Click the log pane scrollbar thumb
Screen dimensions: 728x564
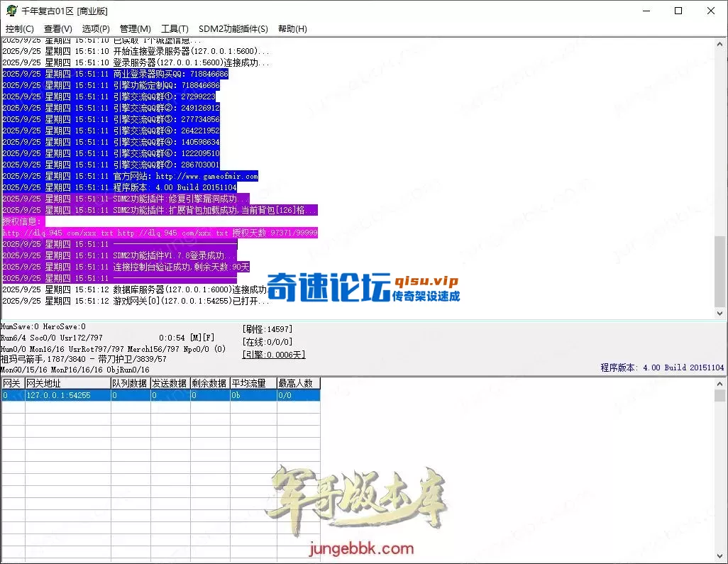pyautogui.click(x=719, y=271)
